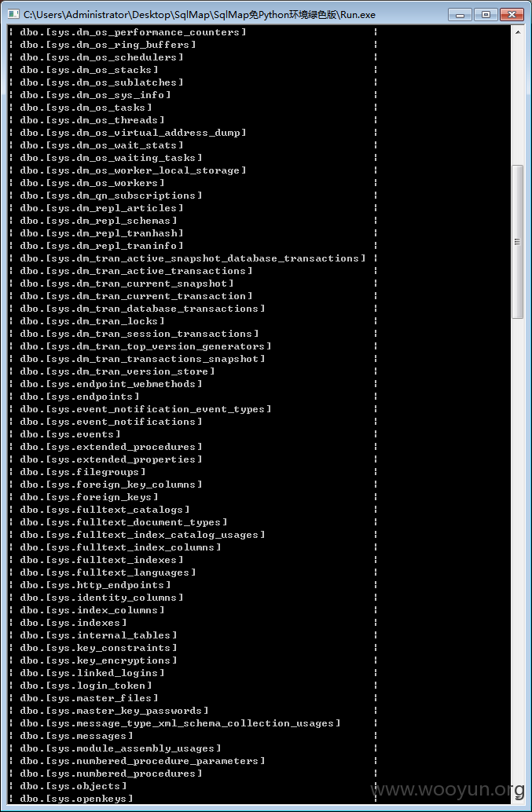The height and width of the screenshot is (812, 532).
Task: Click the dbo.[sys.objects] line
Action: click(74, 786)
